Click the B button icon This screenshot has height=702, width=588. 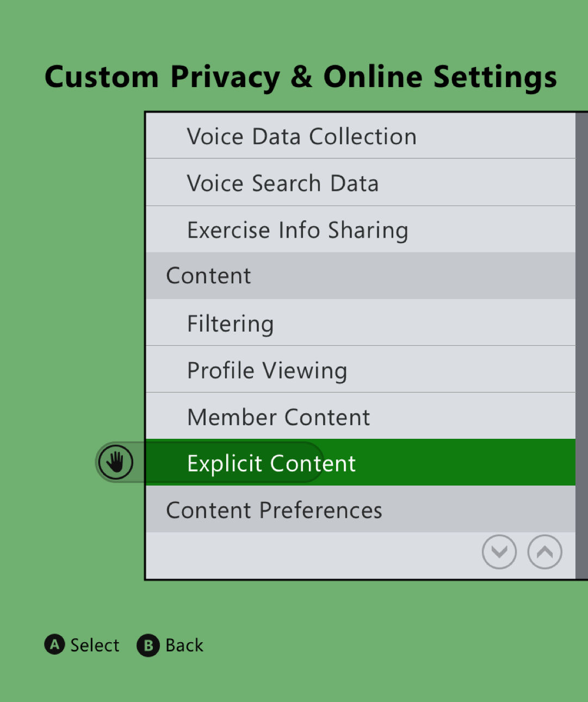pyautogui.click(x=148, y=645)
